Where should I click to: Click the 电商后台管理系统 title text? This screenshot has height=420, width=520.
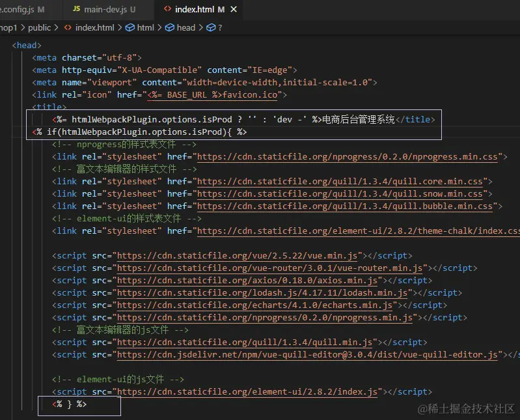358,119
